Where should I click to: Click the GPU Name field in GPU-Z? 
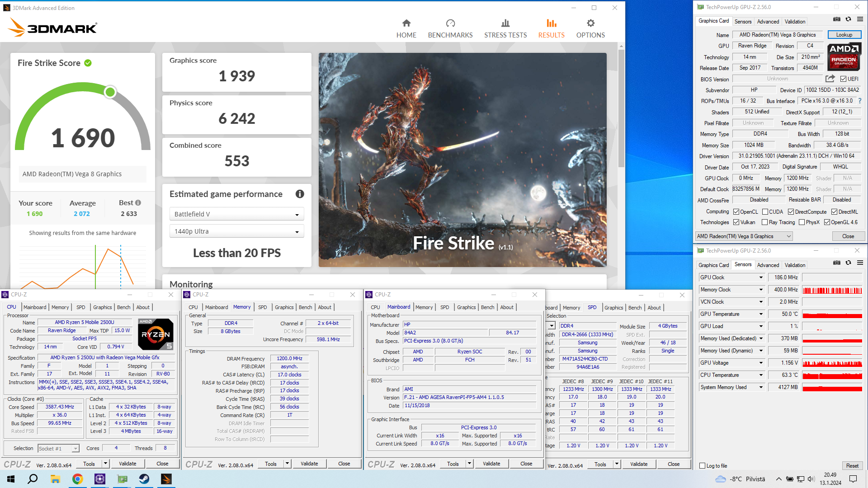coord(778,35)
